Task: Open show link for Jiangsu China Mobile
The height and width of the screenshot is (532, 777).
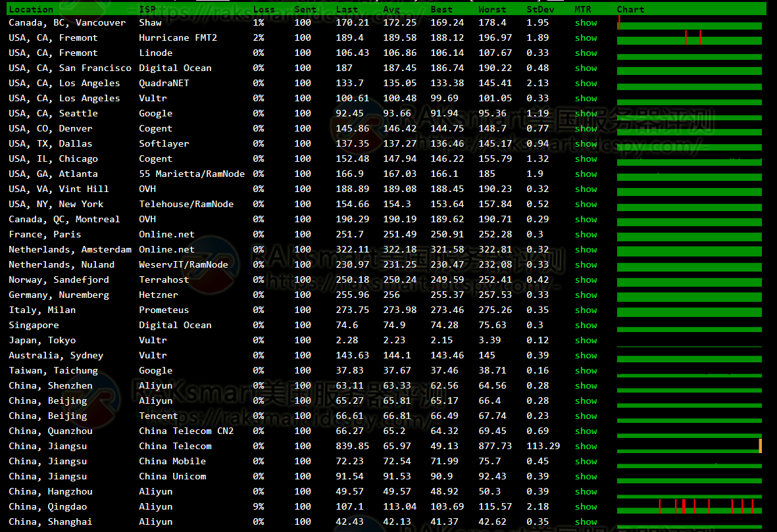Action: [586, 461]
